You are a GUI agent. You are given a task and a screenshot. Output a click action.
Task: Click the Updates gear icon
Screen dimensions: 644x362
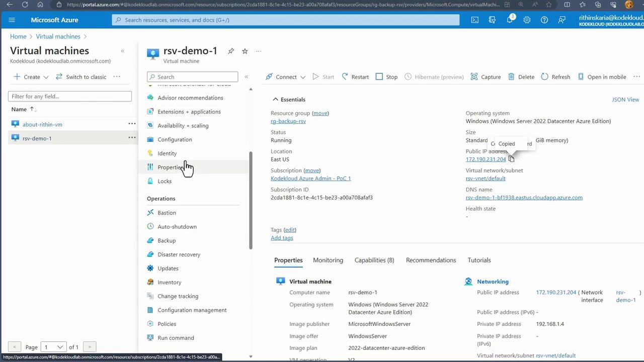pos(150,268)
